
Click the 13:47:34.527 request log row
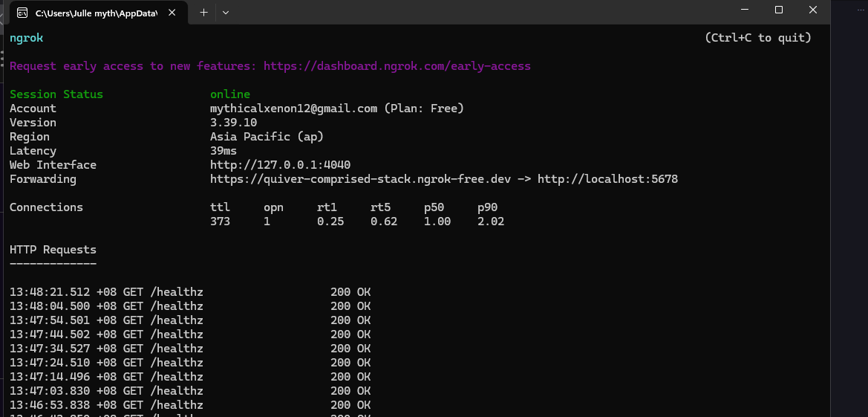pos(190,349)
